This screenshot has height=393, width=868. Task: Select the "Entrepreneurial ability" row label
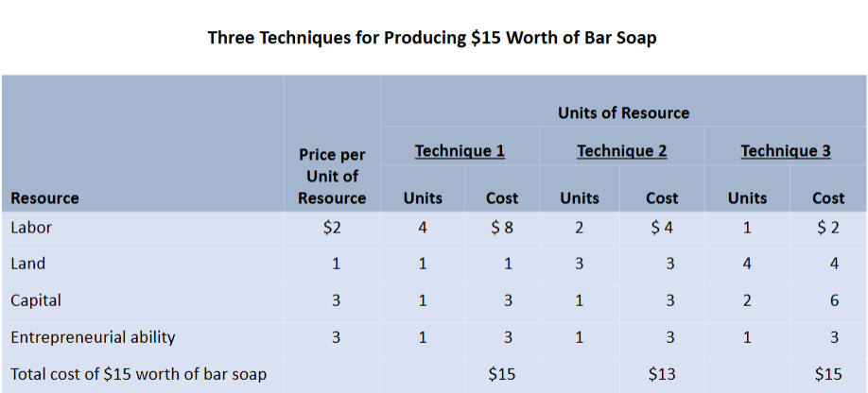pos(93,337)
